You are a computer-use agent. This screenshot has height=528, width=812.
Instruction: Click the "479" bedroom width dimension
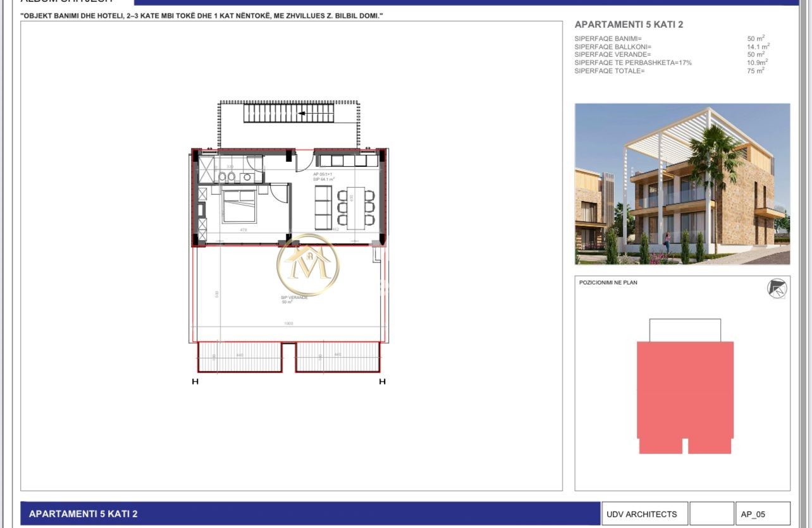243,230
